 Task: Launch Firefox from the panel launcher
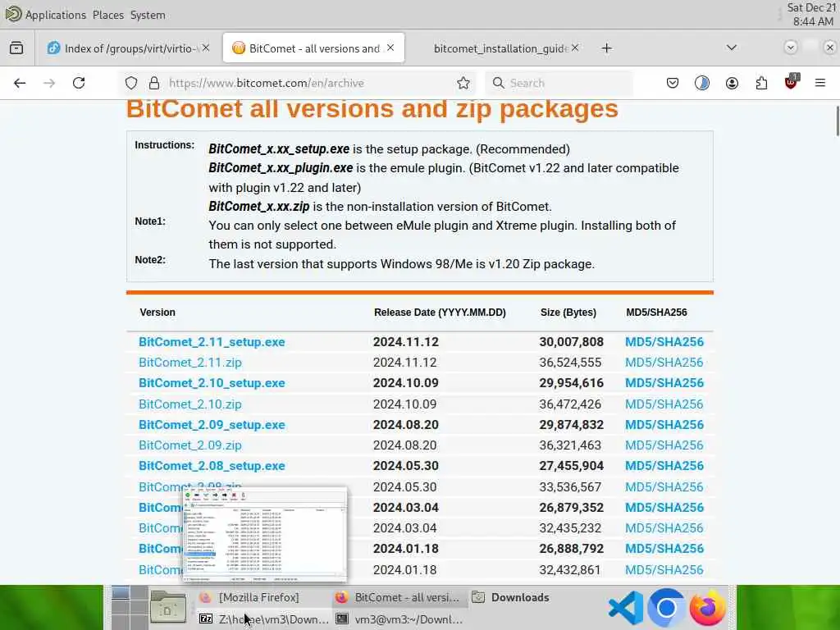[707, 608]
